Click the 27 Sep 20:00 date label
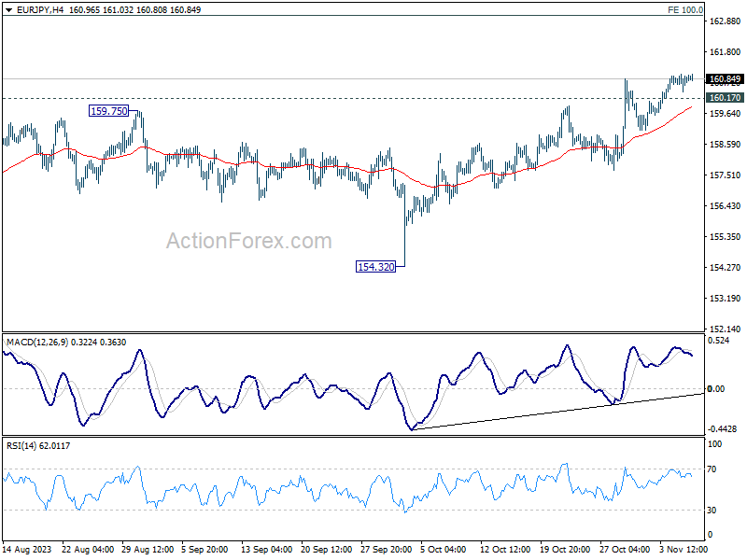747x560 pixels. [x=386, y=549]
